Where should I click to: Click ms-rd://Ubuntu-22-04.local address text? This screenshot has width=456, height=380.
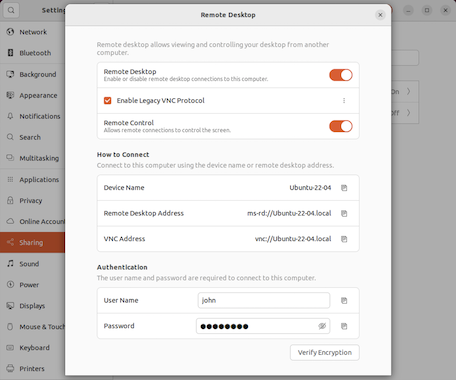289,213
